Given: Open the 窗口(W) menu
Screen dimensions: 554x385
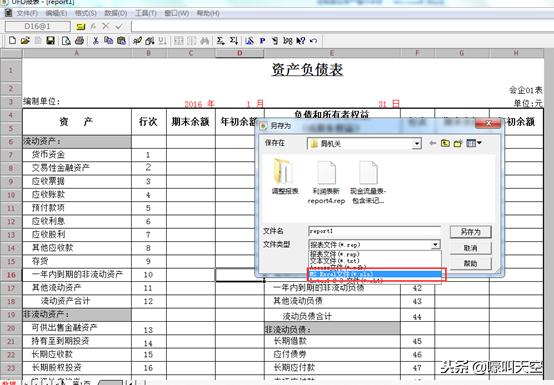Looking at the screenshot, I should [x=176, y=13].
